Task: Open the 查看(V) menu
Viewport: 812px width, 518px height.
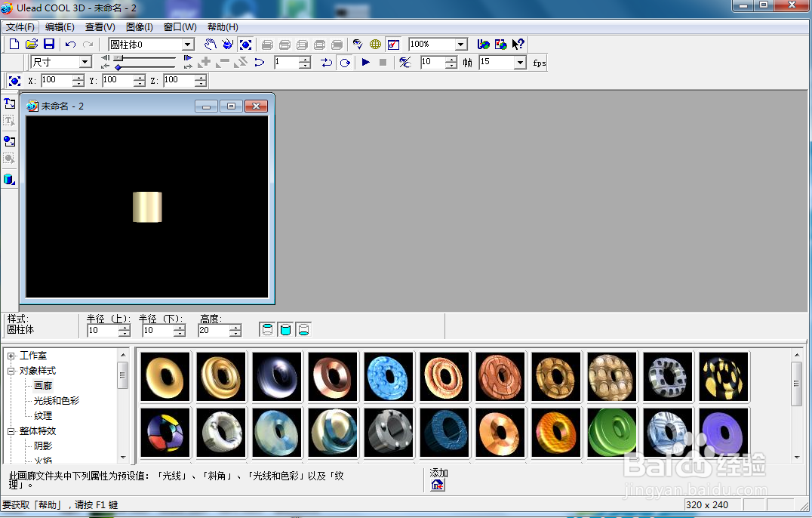Action: pyautogui.click(x=100, y=27)
